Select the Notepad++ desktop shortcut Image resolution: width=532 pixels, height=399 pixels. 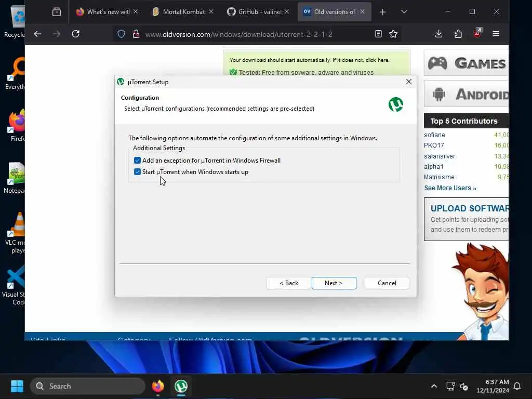15,178
